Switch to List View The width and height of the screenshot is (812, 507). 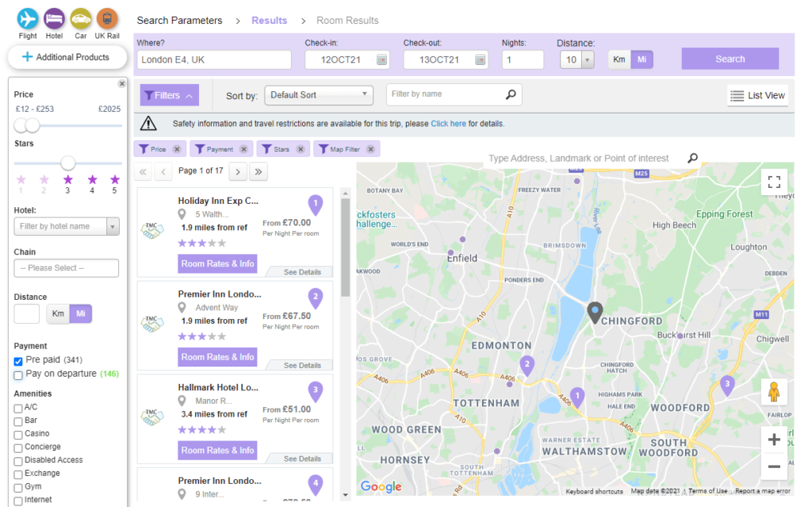click(757, 95)
